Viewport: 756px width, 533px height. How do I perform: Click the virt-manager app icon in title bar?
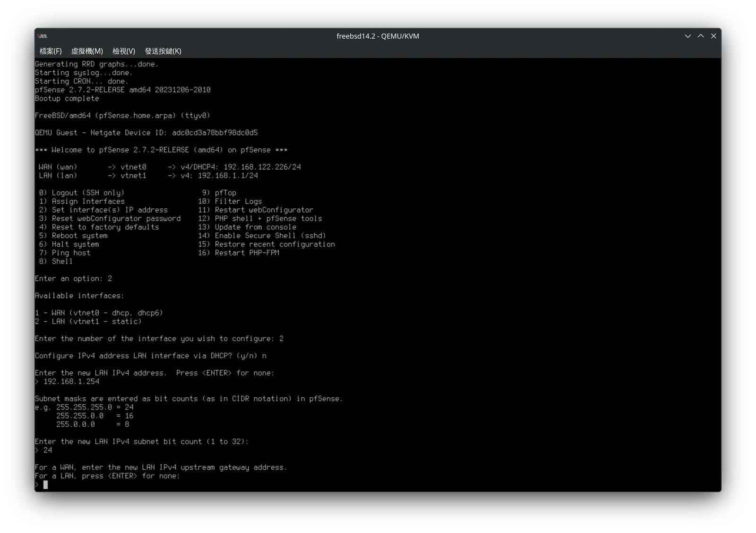point(43,36)
